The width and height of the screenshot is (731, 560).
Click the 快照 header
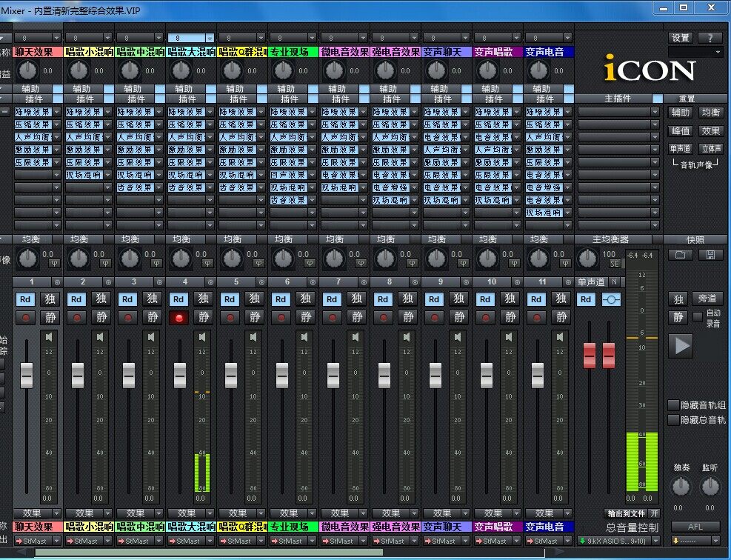(x=695, y=240)
